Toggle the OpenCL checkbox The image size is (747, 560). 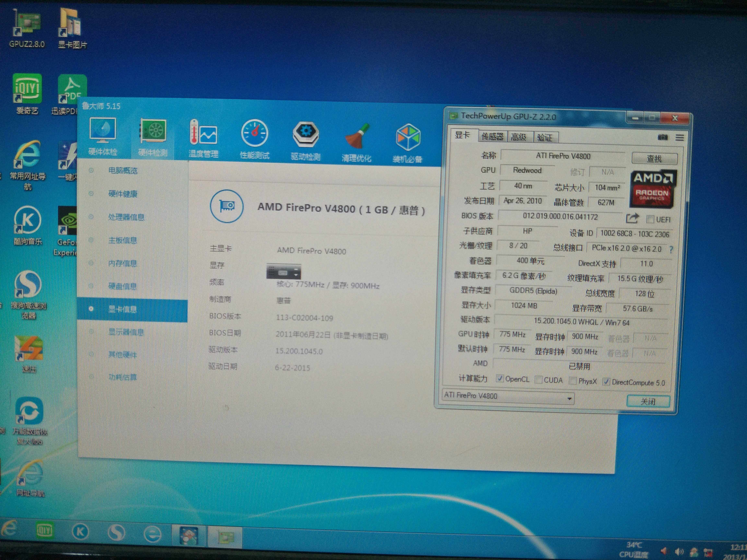click(500, 378)
